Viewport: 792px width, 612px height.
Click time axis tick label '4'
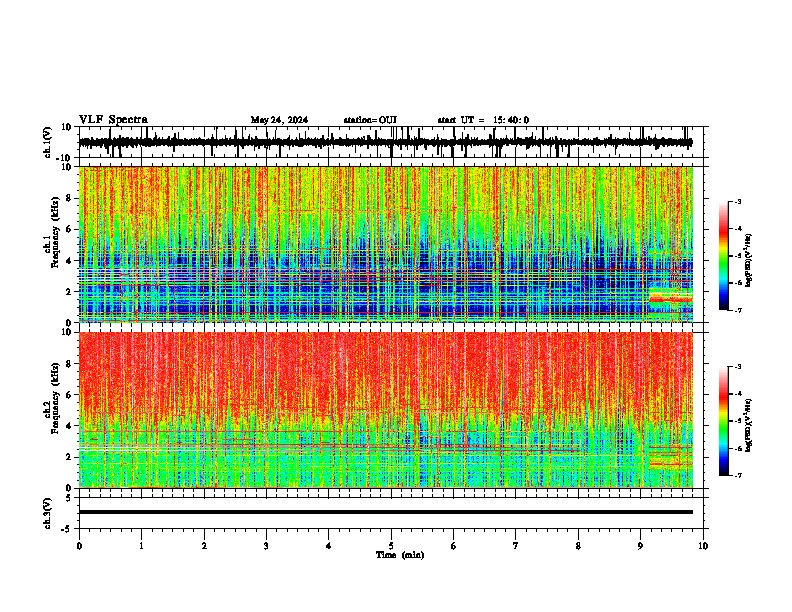click(329, 546)
